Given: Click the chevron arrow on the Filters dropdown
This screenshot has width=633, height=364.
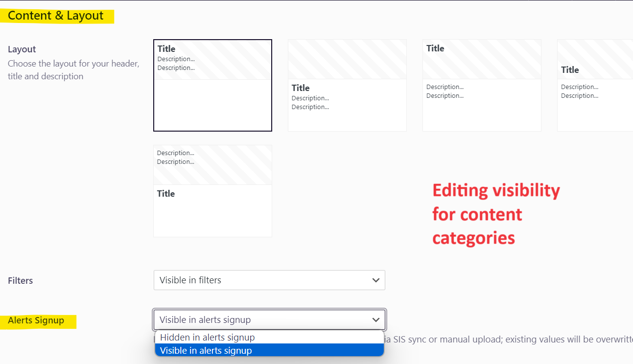Looking at the screenshot, I should [x=375, y=280].
